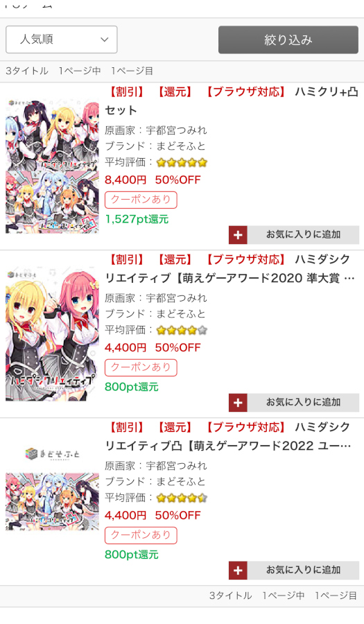Tap the 絞り込み filter button
This screenshot has height=624, width=364.
pos(288,40)
